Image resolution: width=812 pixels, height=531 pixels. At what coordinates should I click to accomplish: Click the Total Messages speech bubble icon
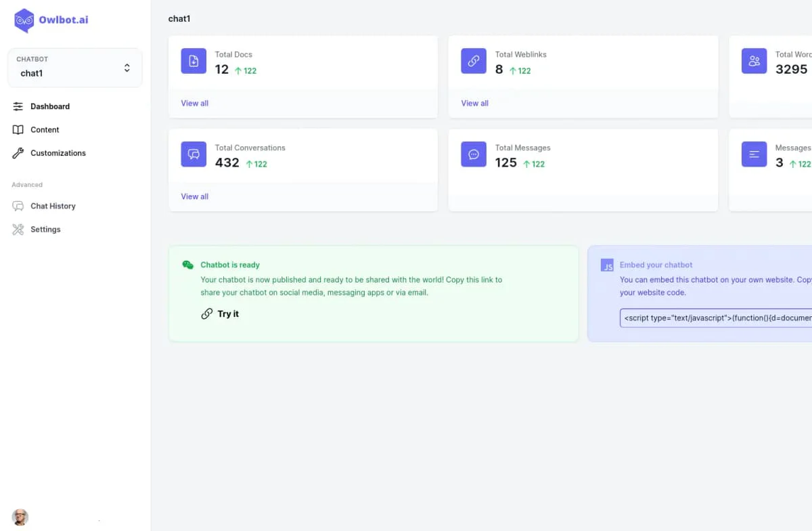tap(474, 154)
